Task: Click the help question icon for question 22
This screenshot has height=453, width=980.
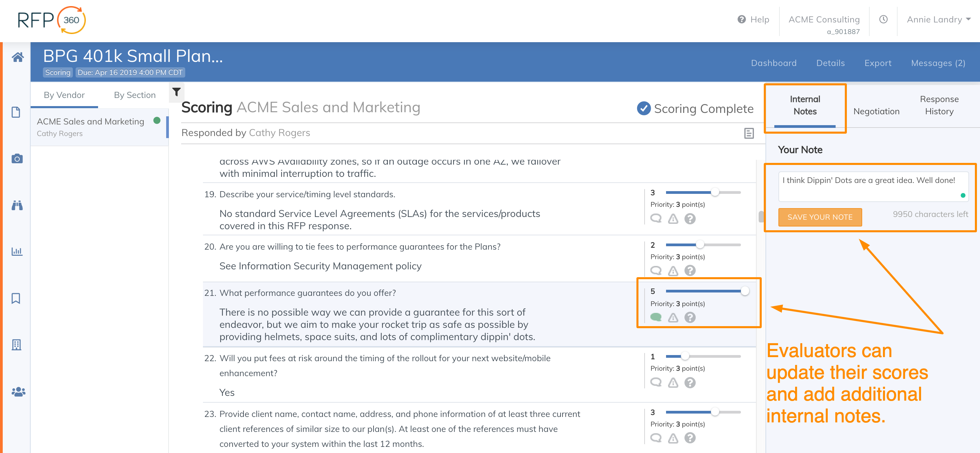Action: coord(690,382)
